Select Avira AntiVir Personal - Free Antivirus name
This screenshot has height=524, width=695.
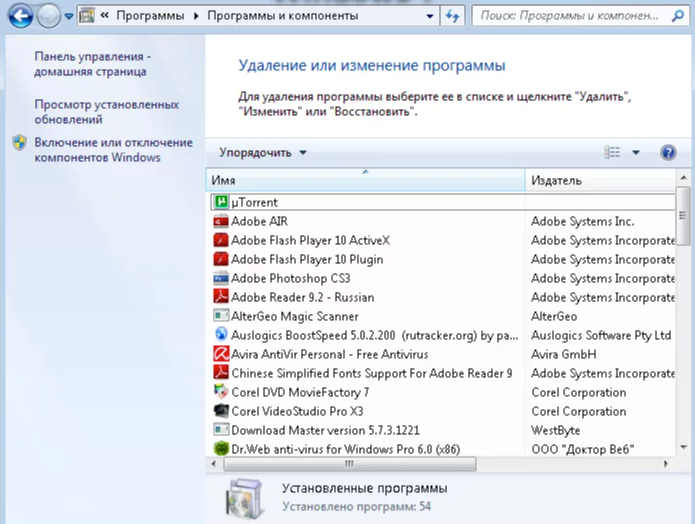click(330, 355)
